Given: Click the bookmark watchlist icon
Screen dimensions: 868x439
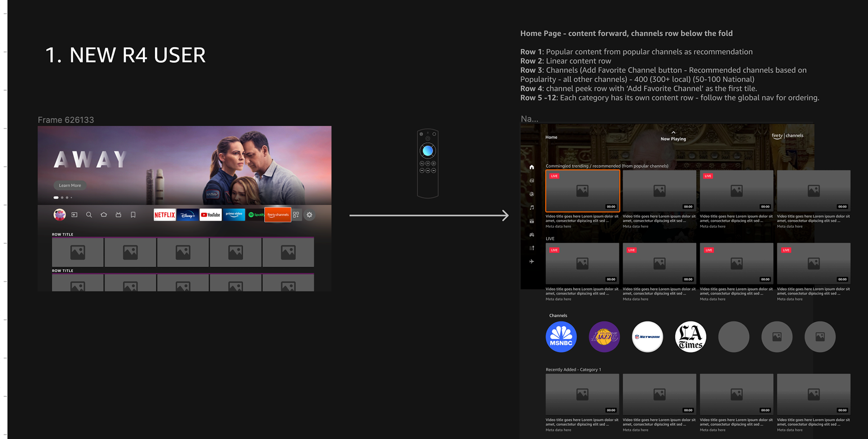Looking at the screenshot, I should click(133, 215).
